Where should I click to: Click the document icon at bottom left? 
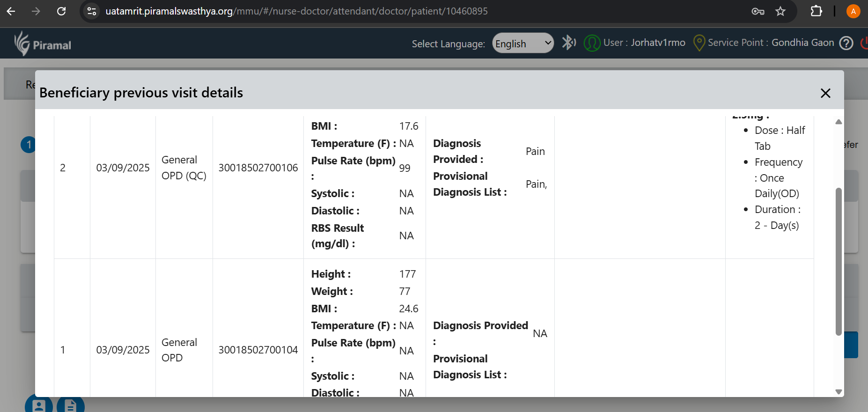tap(70, 405)
